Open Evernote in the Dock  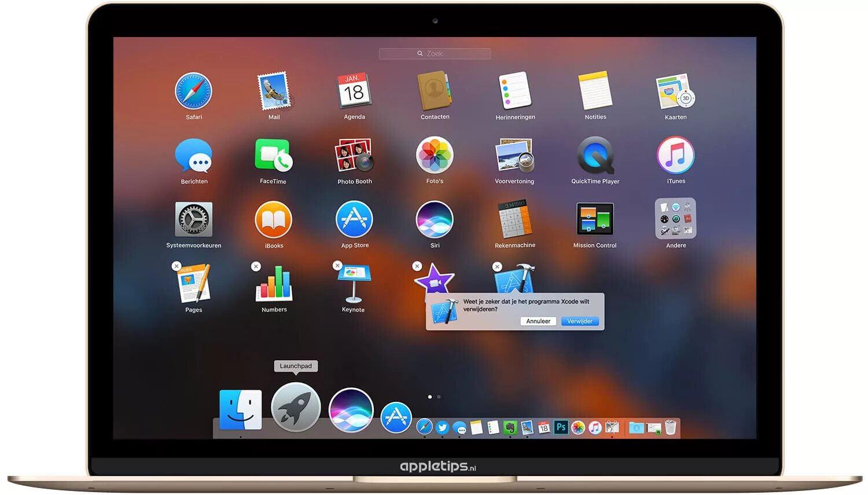(x=510, y=428)
